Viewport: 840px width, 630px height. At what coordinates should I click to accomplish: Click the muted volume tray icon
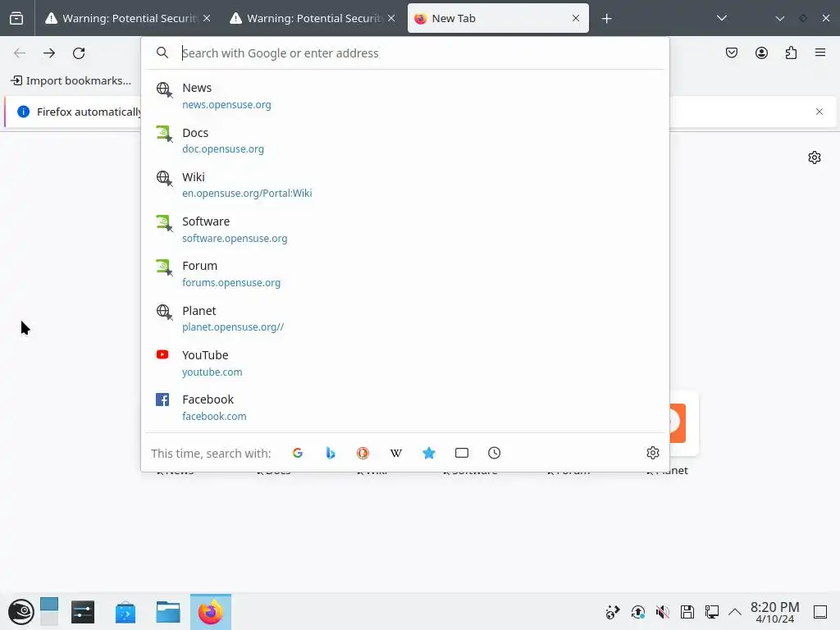click(663, 612)
